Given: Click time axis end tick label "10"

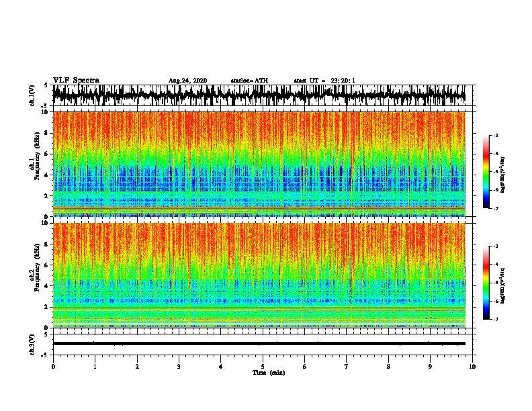Looking at the screenshot, I should (472, 367).
